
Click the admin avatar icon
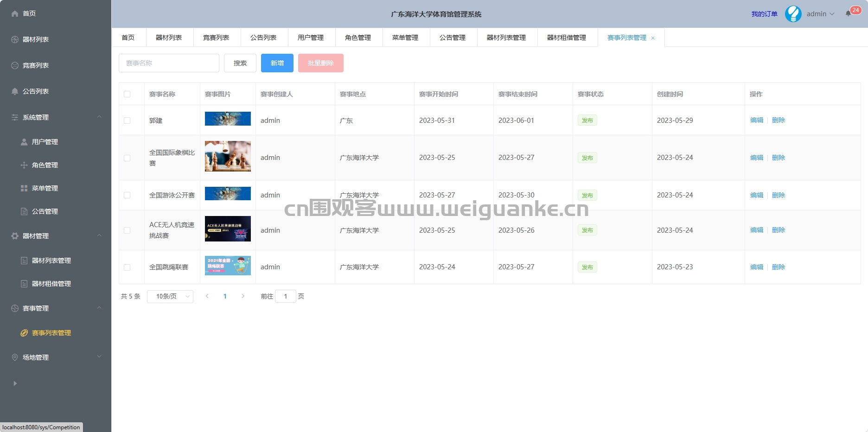click(793, 14)
